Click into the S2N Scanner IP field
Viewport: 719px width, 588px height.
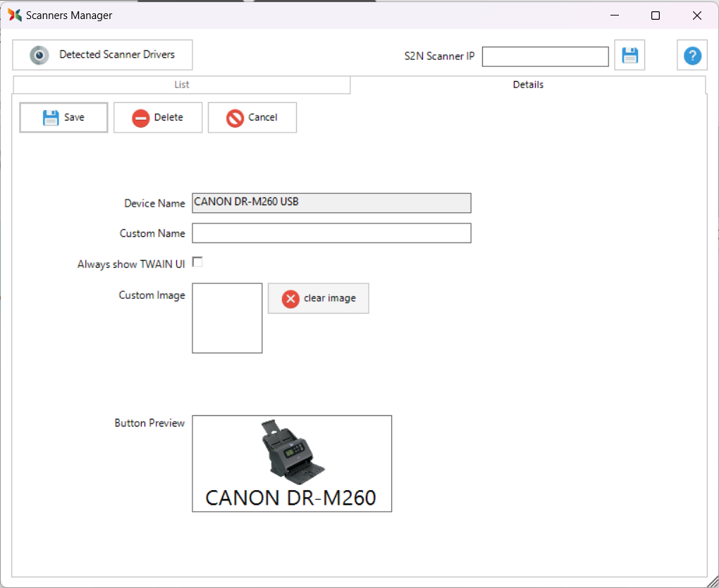[545, 56]
